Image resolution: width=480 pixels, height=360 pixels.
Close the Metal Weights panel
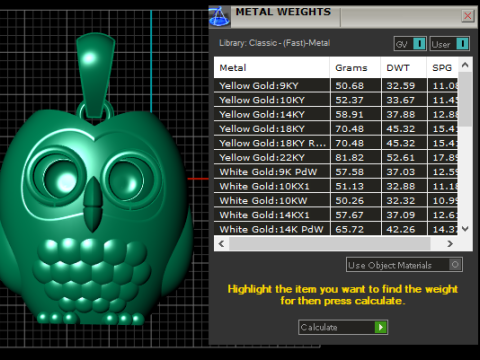click(468, 16)
